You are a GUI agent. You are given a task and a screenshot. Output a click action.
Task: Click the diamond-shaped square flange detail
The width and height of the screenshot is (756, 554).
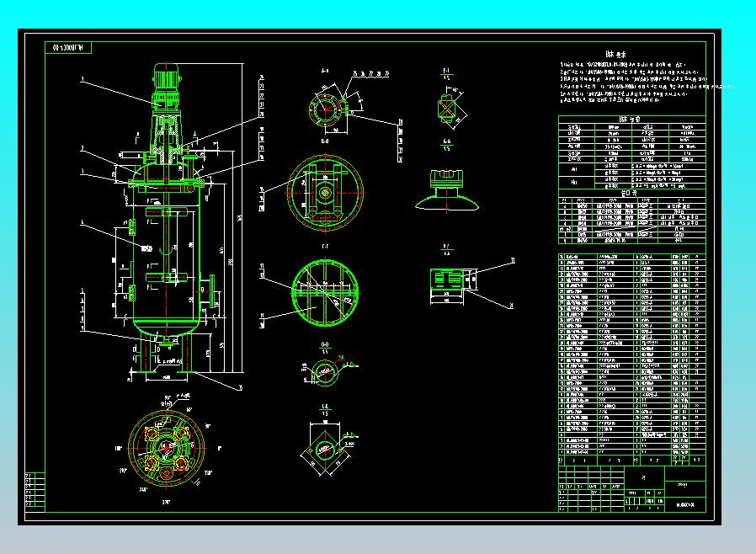[326, 450]
